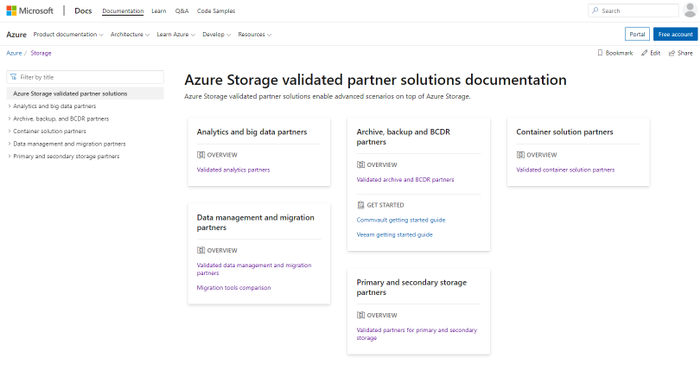Open Migration tools comparison link
Image resolution: width=700 pixels, height=371 pixels.
click(x=234, y=288)
